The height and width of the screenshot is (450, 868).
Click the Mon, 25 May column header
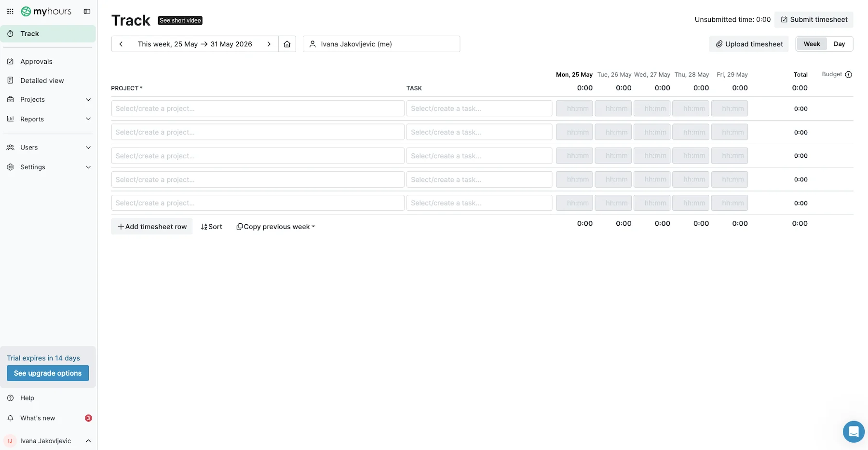(574, 75)
